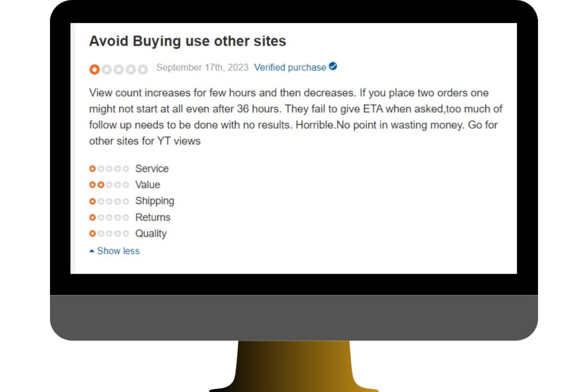Collapse details with the Show less arrow
588x392 pixels.
pos(92,251)
